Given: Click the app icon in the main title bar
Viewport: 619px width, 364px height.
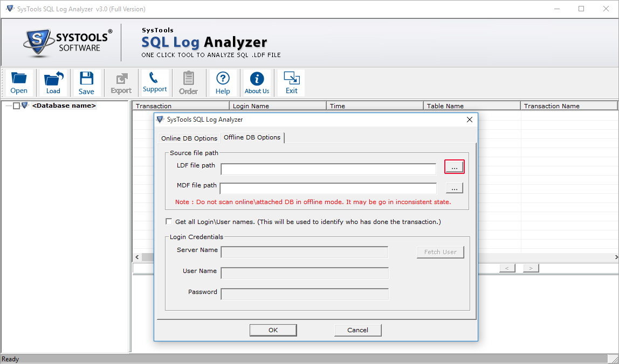Looking at the screenshot, I should coord(10,9).
